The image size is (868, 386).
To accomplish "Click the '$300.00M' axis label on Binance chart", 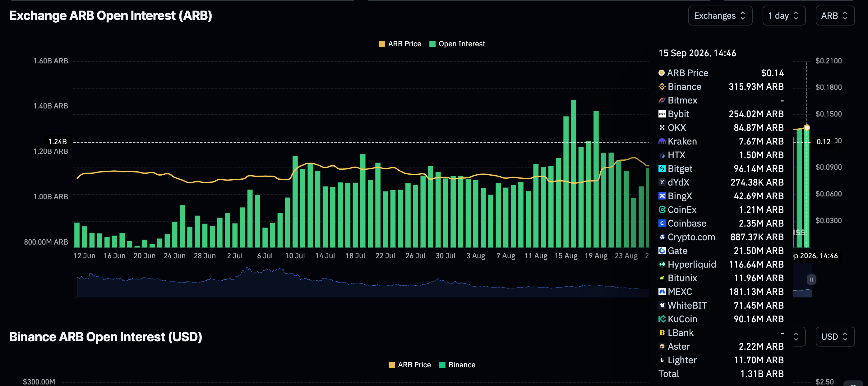I will pyautogui.click(x=39, y=382).
